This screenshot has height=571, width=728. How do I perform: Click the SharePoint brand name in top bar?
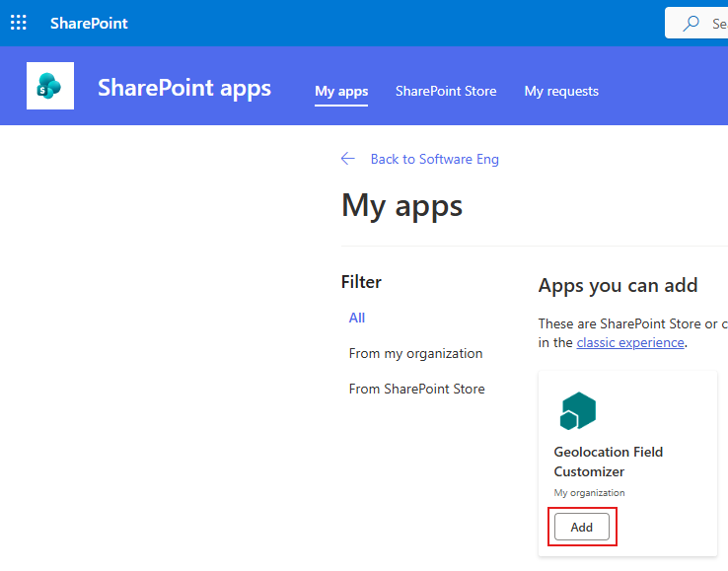tap(89, 23)
